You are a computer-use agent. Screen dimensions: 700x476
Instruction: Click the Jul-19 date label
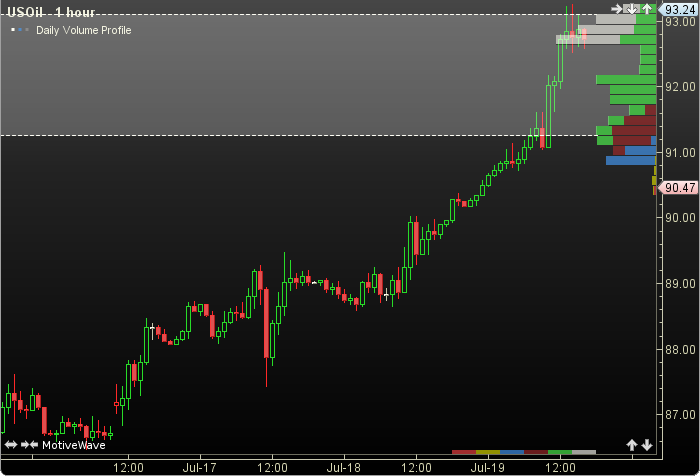tap(488, 468)
